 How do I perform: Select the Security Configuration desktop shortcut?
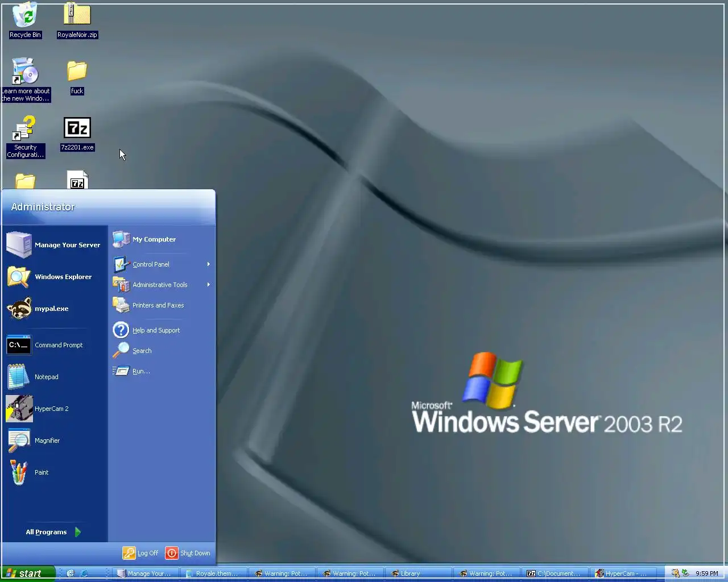(x=25, y=136)
